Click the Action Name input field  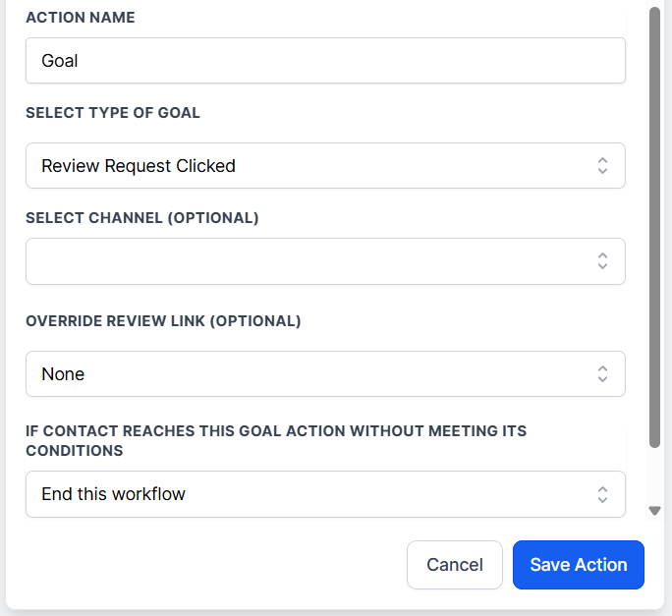coord(324,61)
